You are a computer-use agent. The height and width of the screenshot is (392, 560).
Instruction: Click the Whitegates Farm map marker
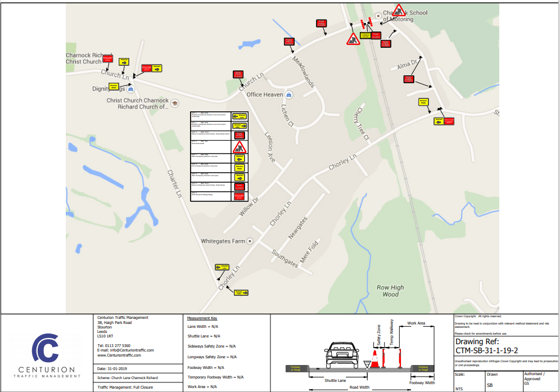(251, 241)
